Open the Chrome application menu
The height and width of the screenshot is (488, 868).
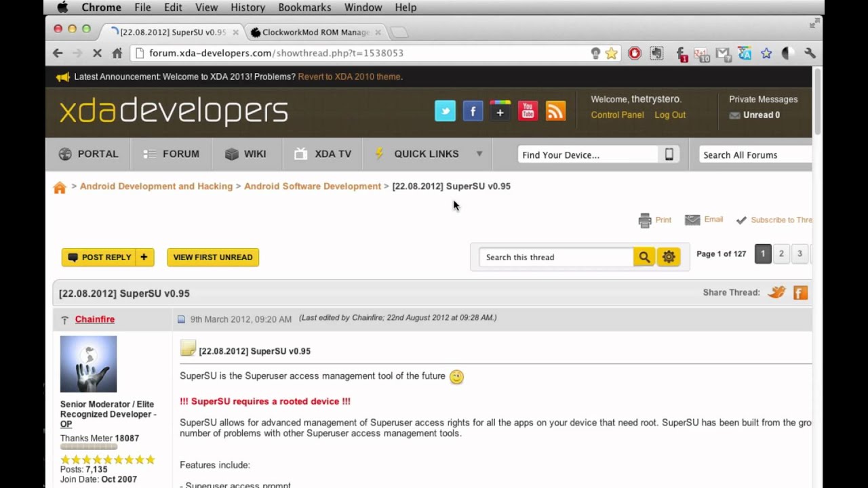pos(102,7)
